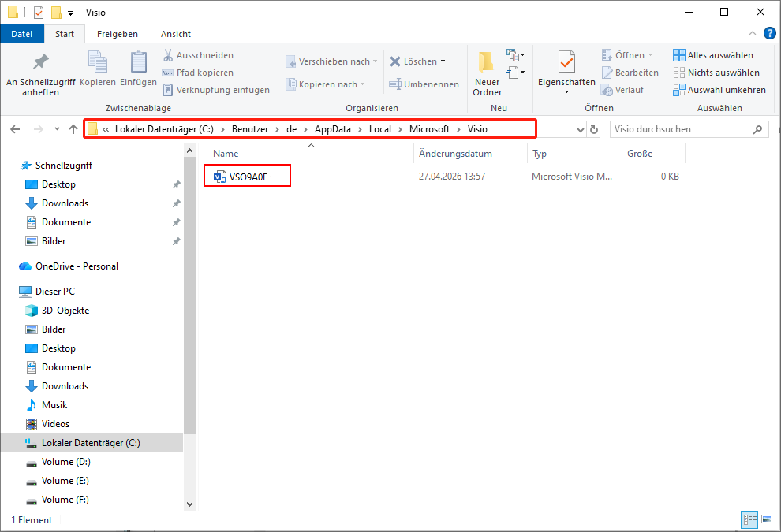Open Eigenschaften with the checkmark icon

566,62
